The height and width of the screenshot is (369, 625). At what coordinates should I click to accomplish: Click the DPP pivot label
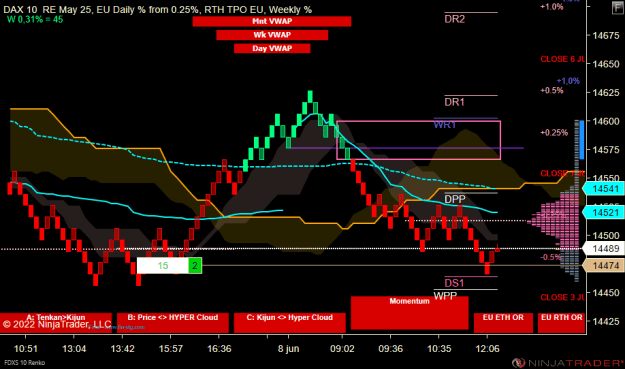coord(455,199)
